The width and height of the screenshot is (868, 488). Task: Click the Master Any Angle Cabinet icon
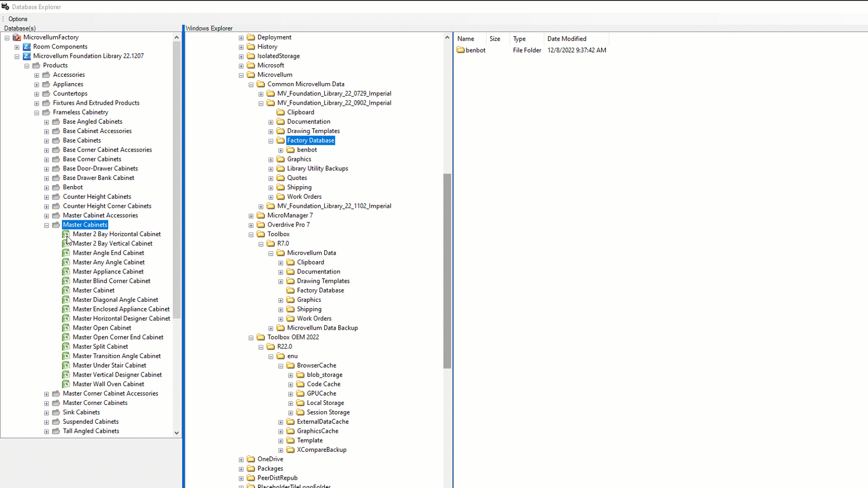click(66, 262)
